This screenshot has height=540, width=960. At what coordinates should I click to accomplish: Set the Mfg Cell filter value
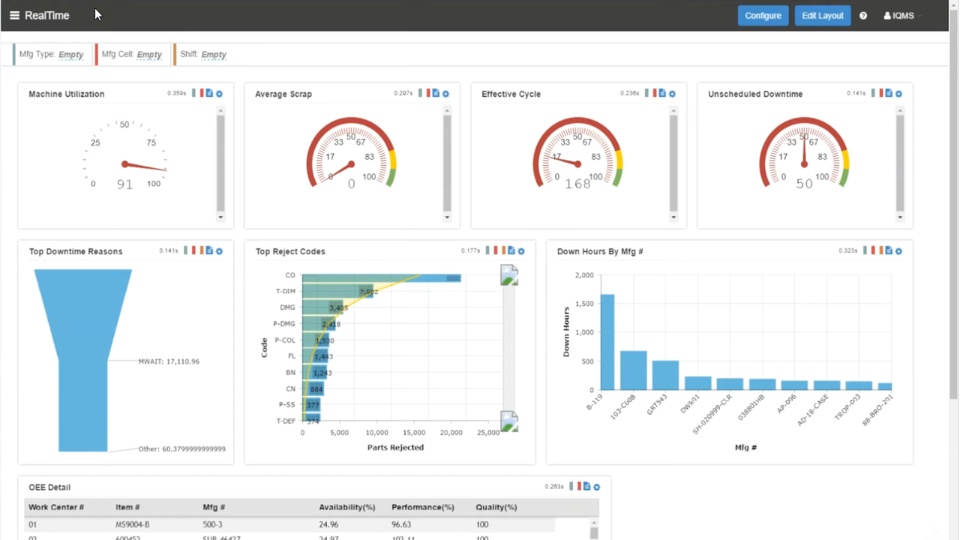[149, 54]
